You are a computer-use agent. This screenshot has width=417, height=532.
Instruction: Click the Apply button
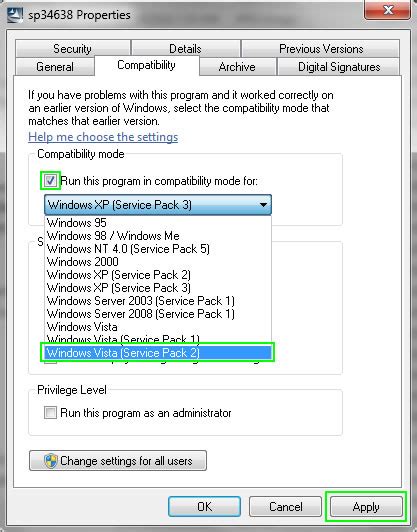[366, 507]
